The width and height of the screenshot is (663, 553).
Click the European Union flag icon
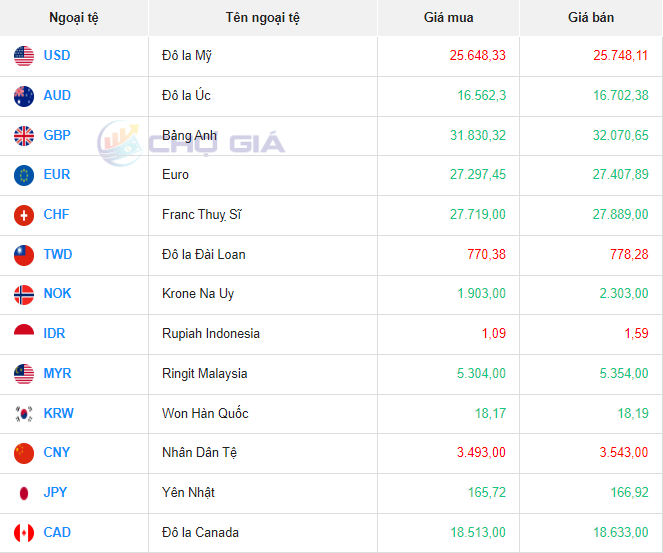pos(24,175)
